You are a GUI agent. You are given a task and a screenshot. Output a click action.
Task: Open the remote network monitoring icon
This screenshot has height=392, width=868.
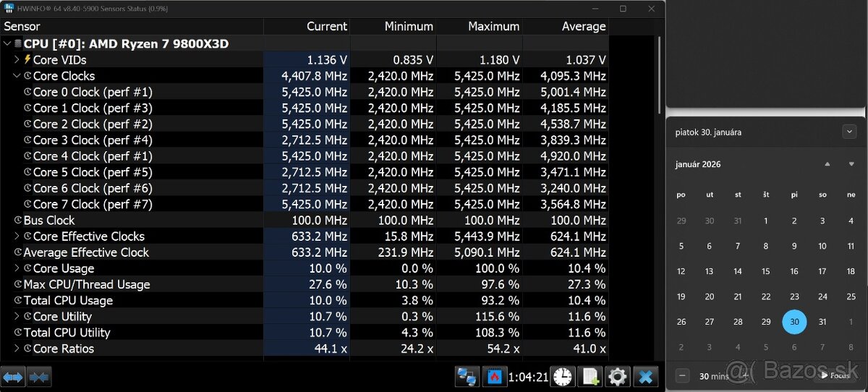(467, 377)
